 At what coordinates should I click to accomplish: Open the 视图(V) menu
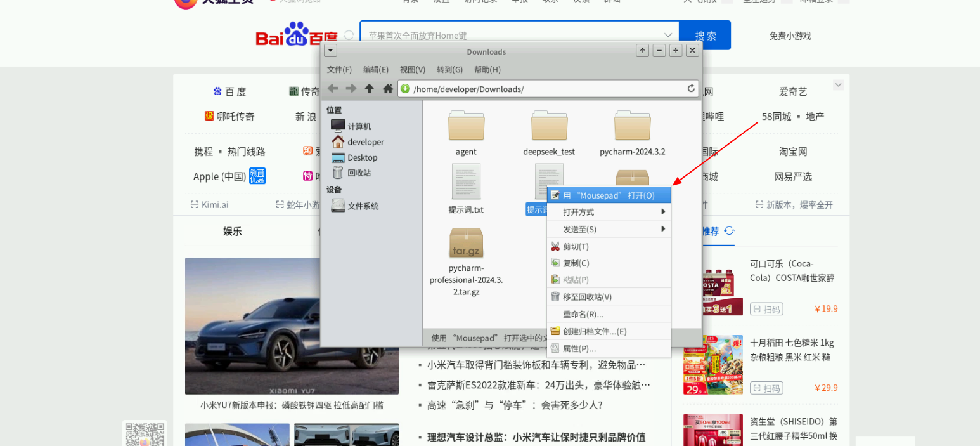pyautogui.click(x=413, y=69)
